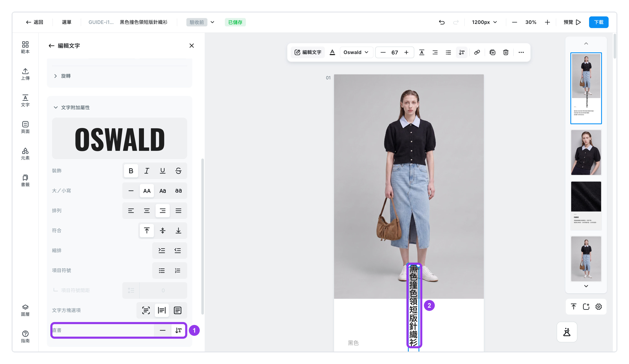Switch to the 文字 text sidebar tab

point(25,101)
